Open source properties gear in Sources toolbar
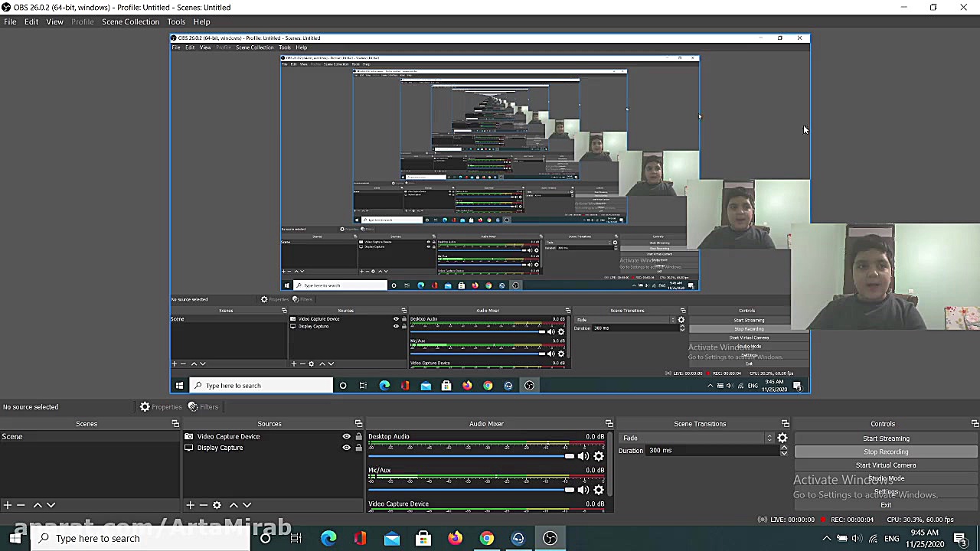980x551 pixels. pyautogui.click(x=217, y=505)
